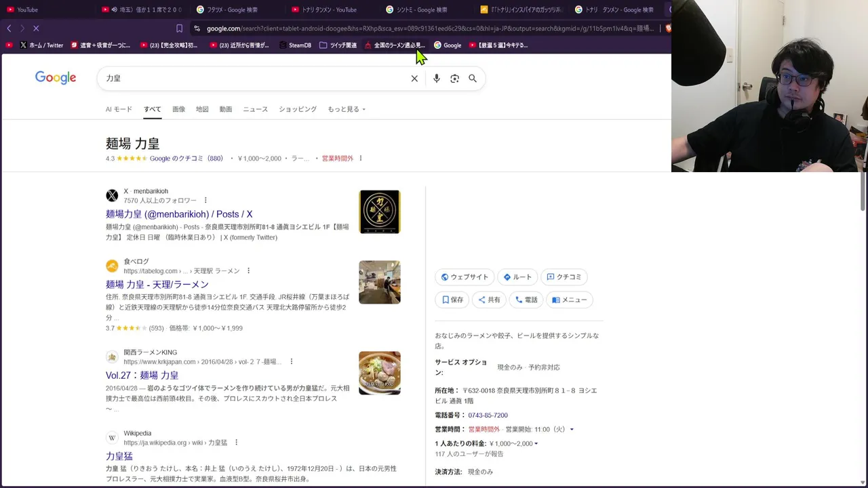Clear the search box with X icon
This screenshot has height=488, width=868.
(414, 79)
